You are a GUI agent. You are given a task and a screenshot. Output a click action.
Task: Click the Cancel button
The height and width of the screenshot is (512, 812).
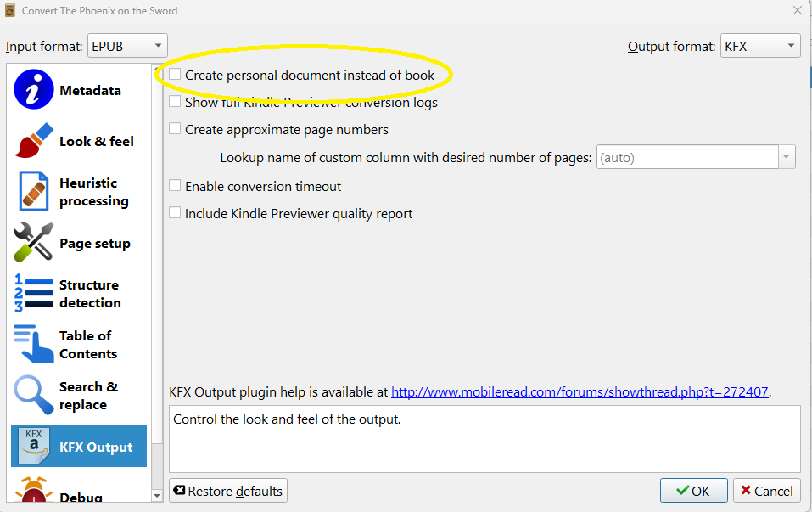pos(766,490)
